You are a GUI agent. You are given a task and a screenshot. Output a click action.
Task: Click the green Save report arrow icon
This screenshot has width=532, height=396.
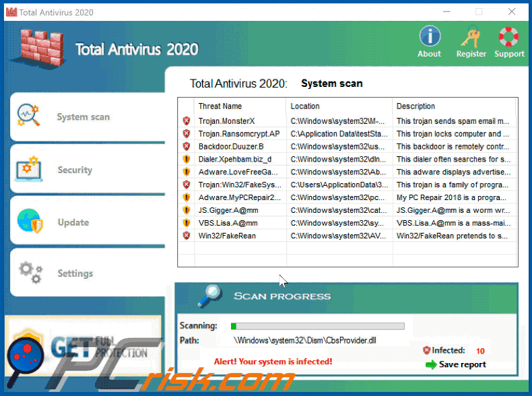431,364
